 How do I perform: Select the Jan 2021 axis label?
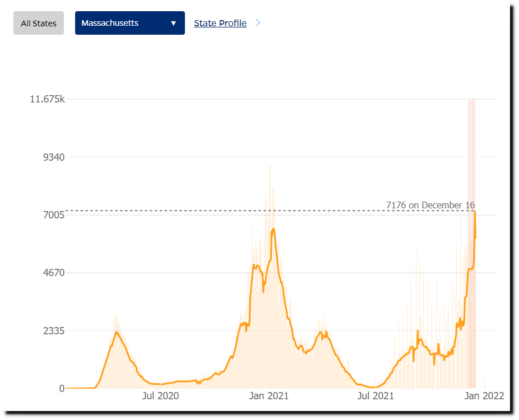click(269, 396)
